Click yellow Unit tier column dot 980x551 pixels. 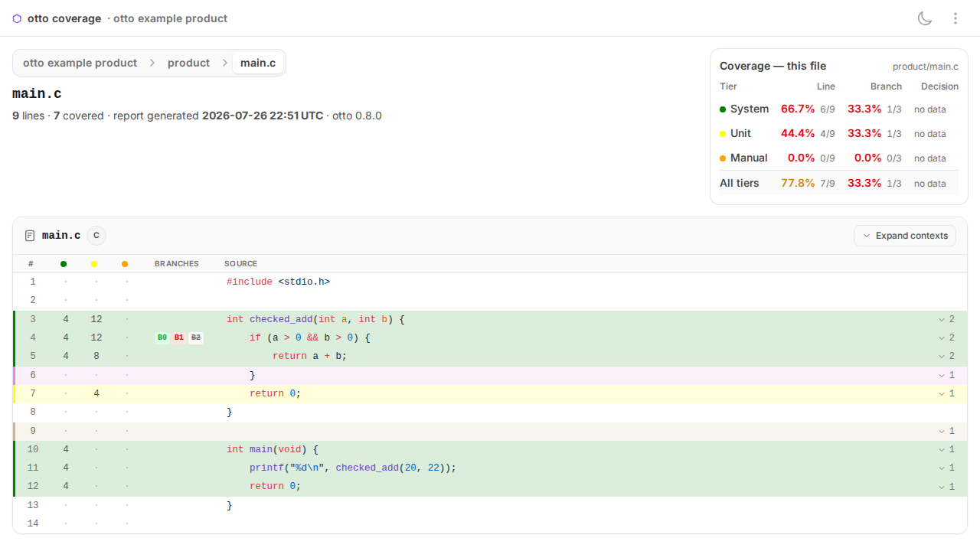coord(94,264)
